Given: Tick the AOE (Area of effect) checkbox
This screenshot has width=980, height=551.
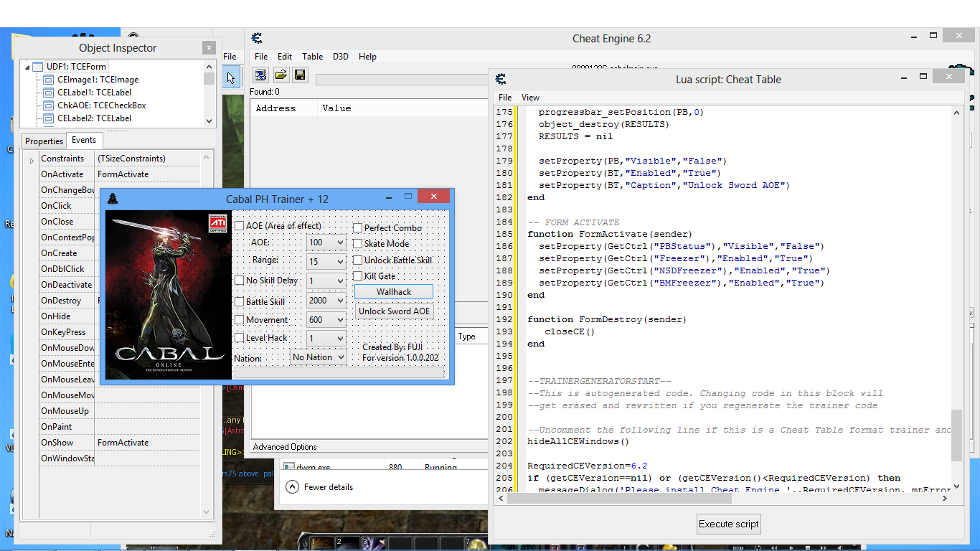Looking at the screenshot, I should 240,226.
